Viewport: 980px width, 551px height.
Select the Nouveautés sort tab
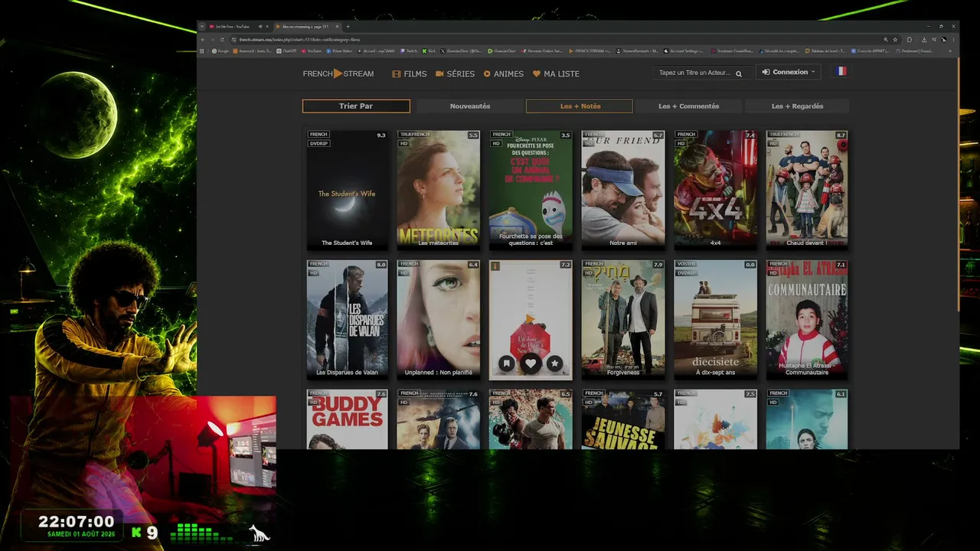coord(470,106)
